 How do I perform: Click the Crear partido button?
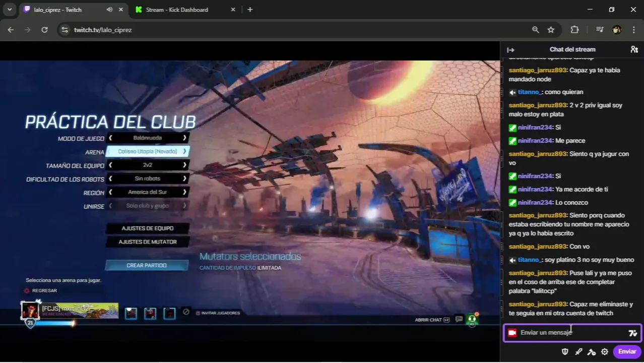click(147, 265)
